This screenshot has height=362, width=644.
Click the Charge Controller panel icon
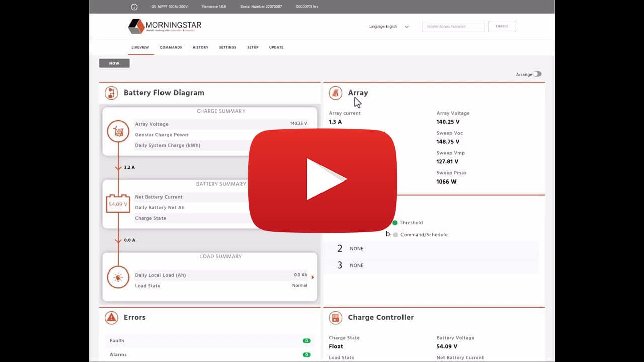coord(336,318)
